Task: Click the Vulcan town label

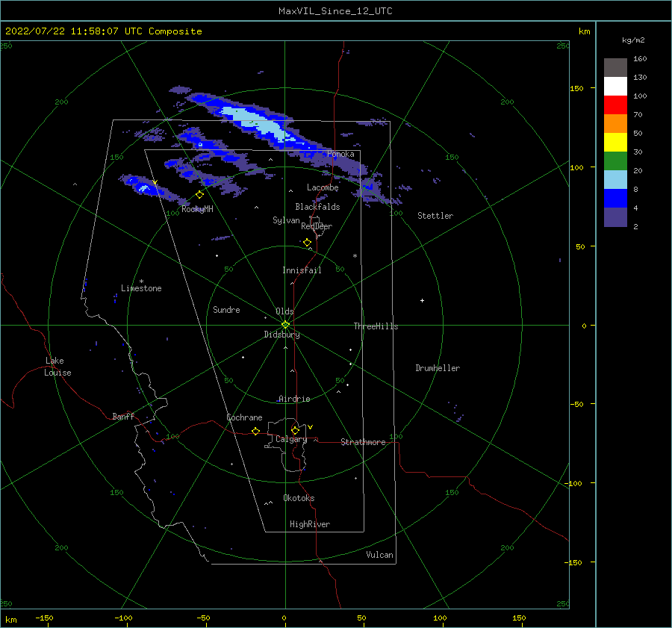Action: (x=380, y=555)
